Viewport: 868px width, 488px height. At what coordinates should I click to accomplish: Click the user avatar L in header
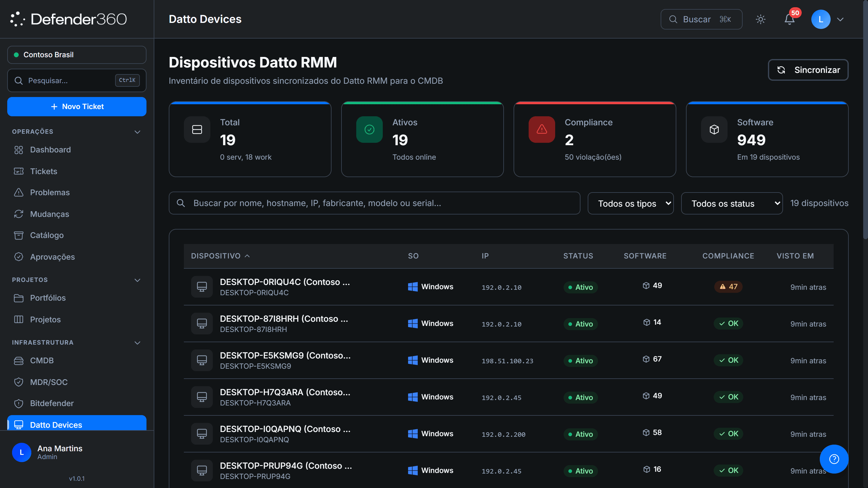tap(821, 19)
